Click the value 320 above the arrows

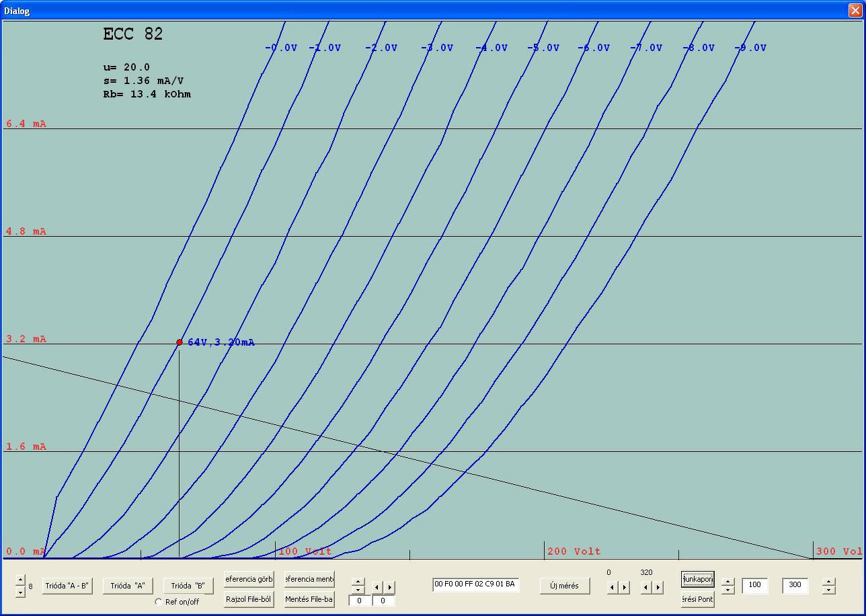(x=646, y=572)
